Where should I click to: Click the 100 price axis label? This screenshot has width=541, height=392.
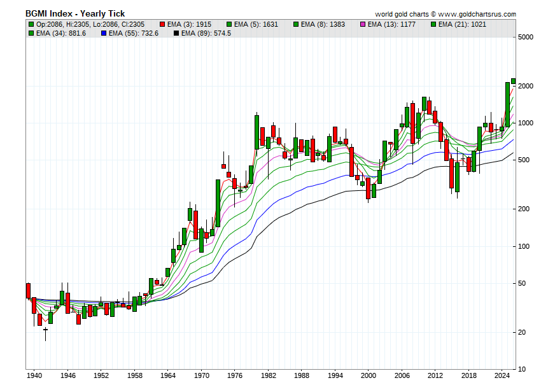pos(524,246)
